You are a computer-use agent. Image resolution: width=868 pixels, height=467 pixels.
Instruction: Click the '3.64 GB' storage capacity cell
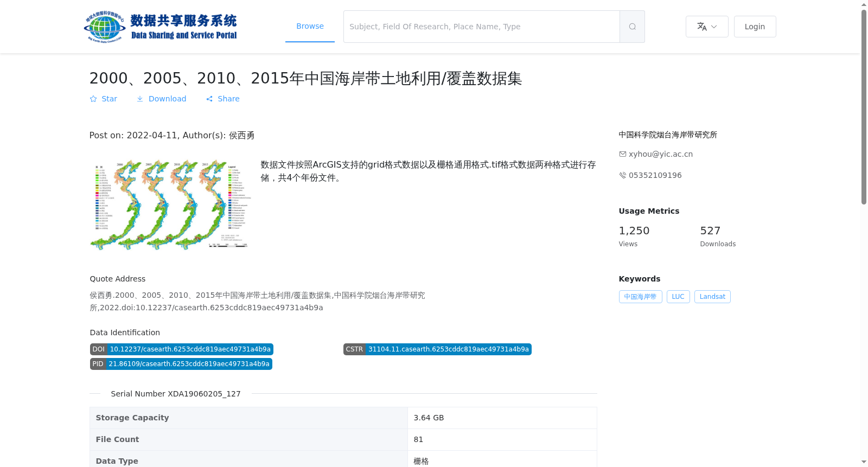502,418
